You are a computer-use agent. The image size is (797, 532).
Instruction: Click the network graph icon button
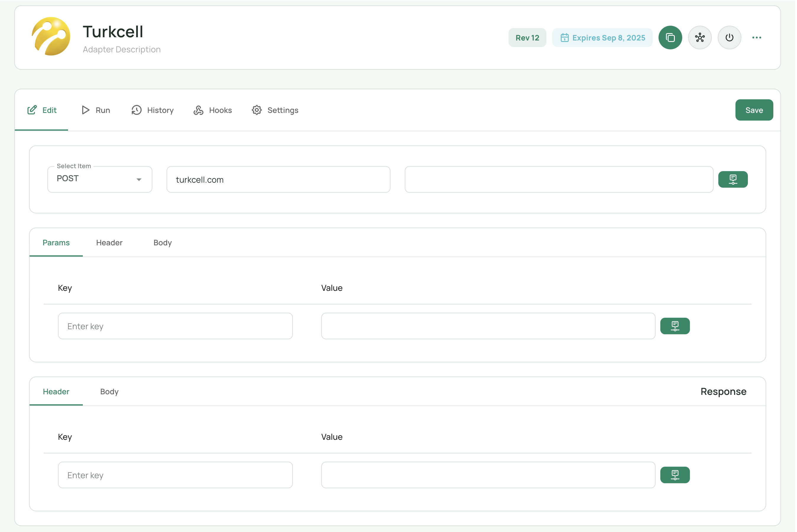[x=700, y=38]
